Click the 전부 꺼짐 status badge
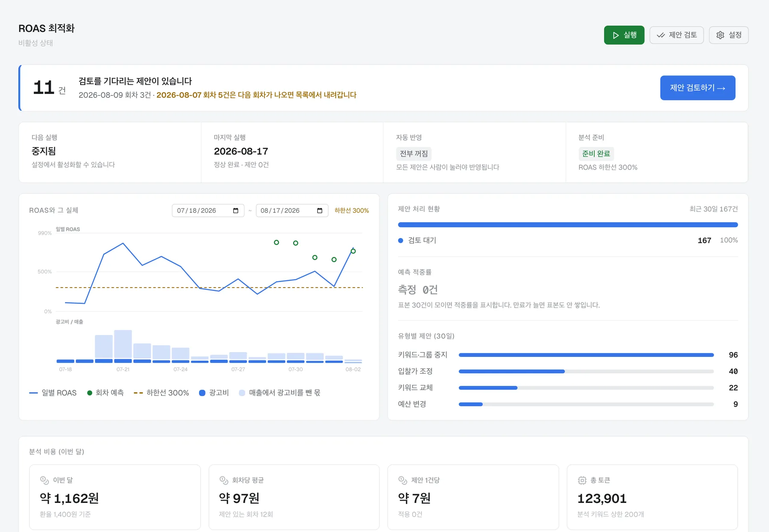This screenshot has height=532, width=769. pos(414,154)
